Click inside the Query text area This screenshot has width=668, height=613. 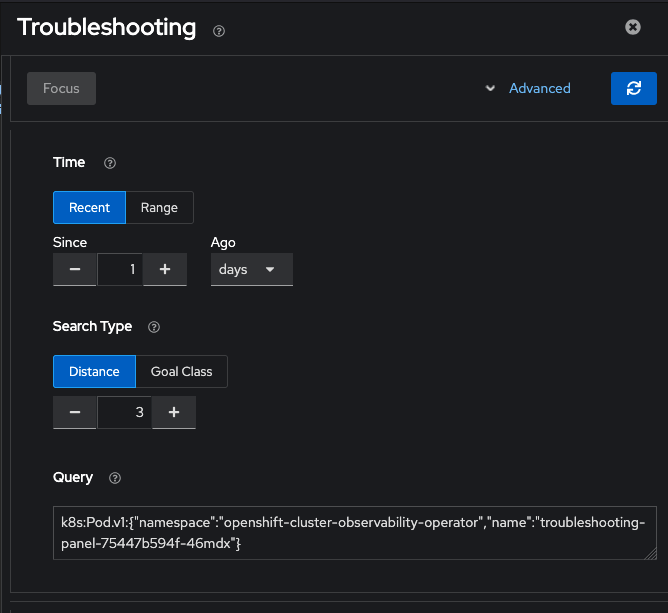[x=354, y=532]
